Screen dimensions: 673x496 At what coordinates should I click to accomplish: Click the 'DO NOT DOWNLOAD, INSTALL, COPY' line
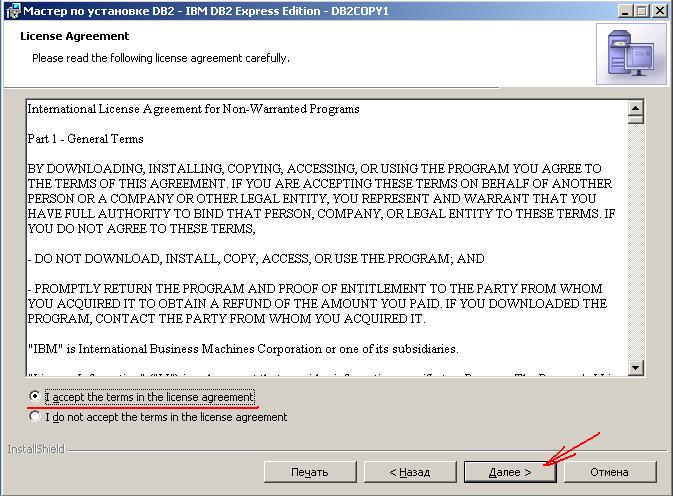click(256, 259)
